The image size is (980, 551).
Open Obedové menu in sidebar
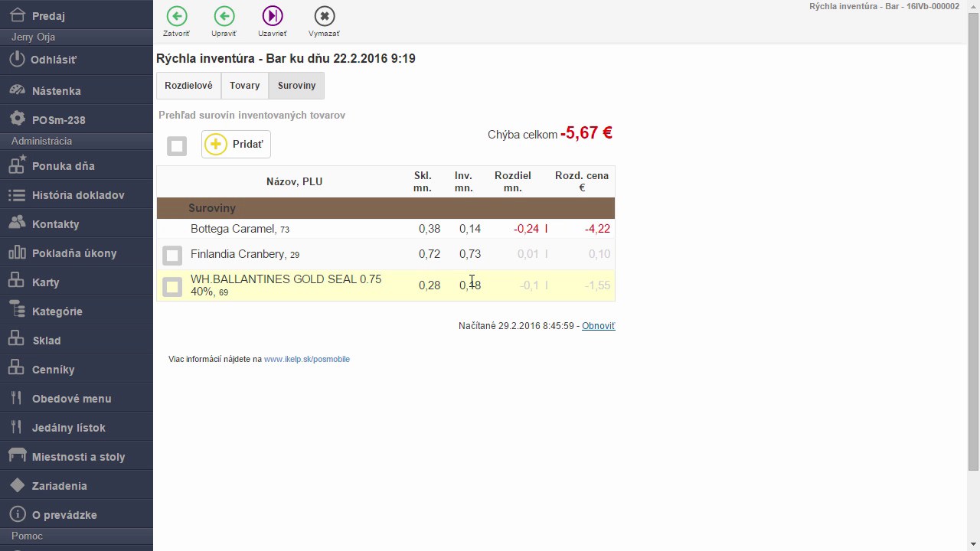click(77, 398)
